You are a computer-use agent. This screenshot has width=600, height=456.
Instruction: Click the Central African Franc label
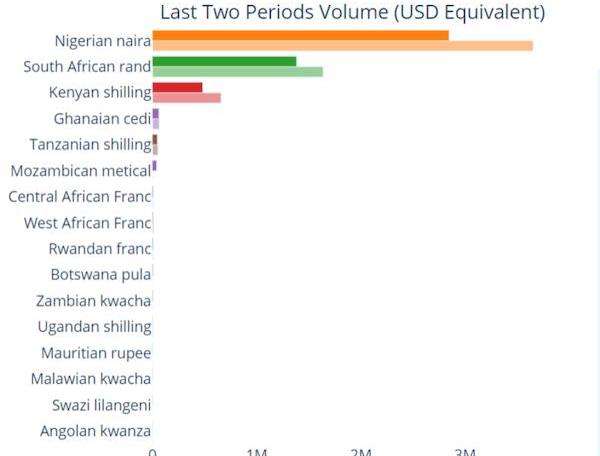click(80, 197)
